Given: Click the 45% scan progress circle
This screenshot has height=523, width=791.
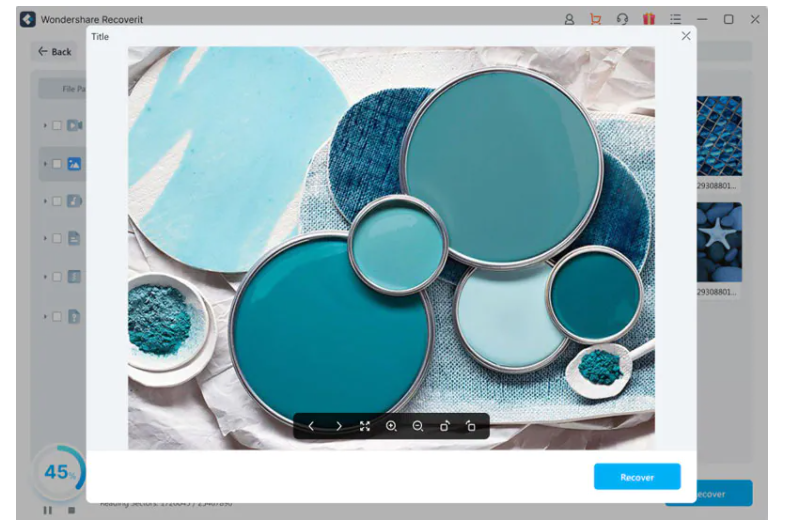Looking at the screenshot, I should pyautogui.click(x=60, y=473).
